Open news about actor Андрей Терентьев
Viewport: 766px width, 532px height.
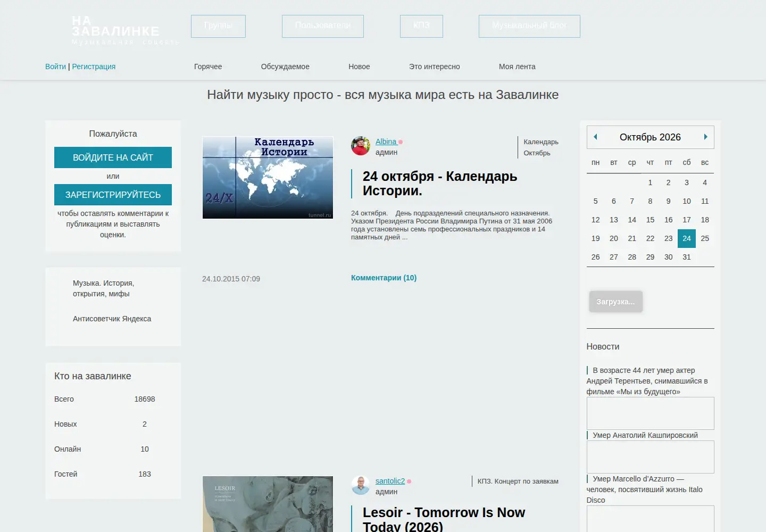coord(647,381)
